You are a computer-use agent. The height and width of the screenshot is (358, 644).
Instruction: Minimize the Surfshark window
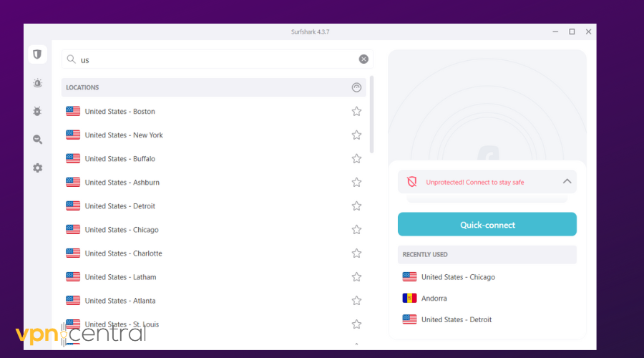tap(555, 32)
